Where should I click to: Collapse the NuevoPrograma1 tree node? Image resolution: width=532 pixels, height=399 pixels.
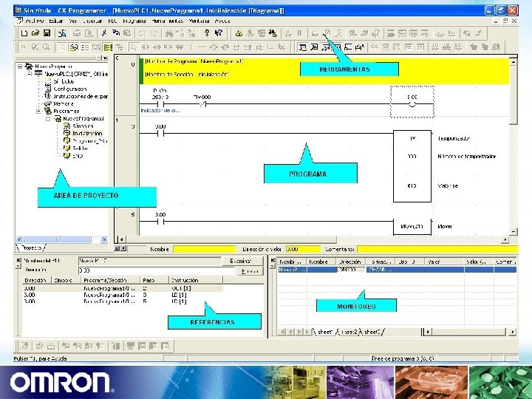pyautogui.click(x=48, y=119)
